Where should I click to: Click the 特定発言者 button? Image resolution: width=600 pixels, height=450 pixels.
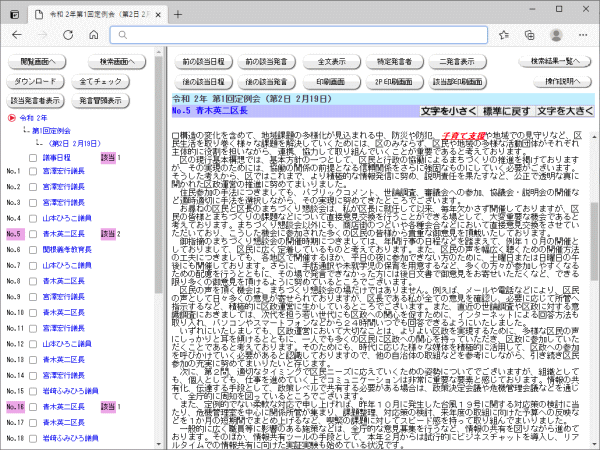[x=395, y=62]
